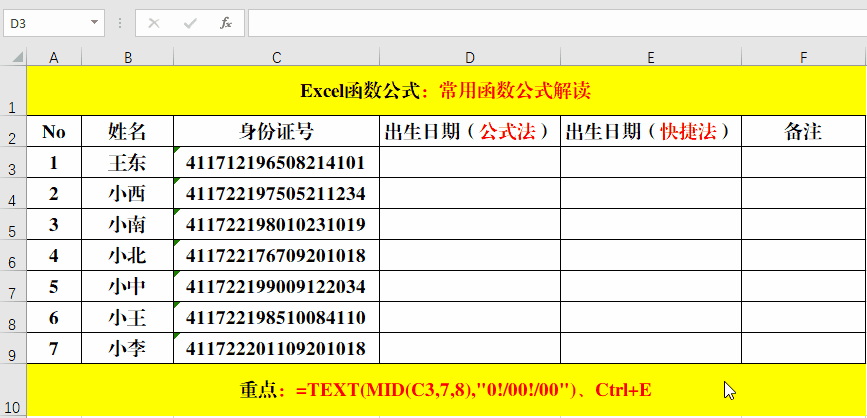Select column B header
The image size is (867, 418).
point(128,58)
